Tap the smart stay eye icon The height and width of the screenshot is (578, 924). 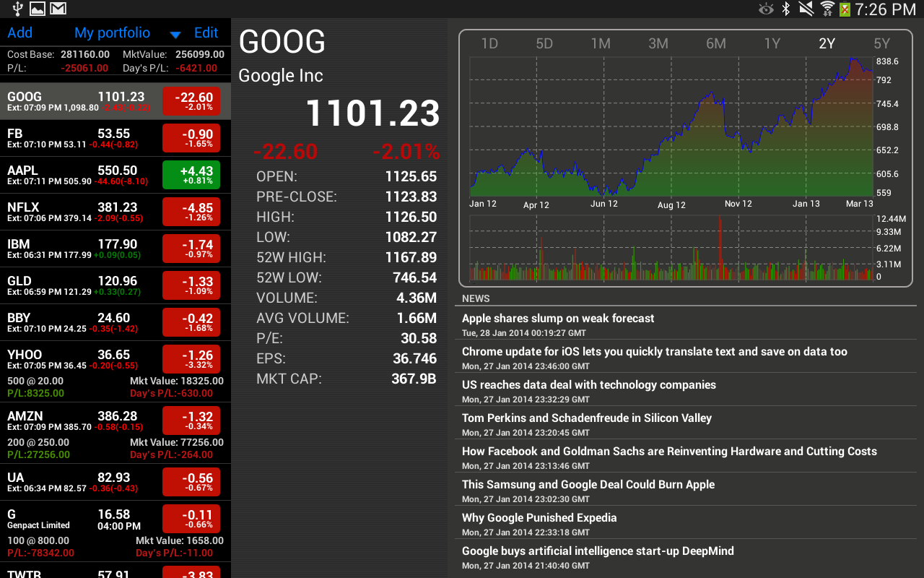click(x=766, y=9)
